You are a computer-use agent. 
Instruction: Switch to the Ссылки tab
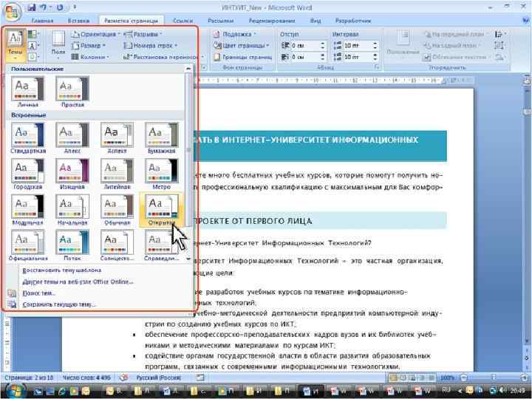(x=183, y=21)
